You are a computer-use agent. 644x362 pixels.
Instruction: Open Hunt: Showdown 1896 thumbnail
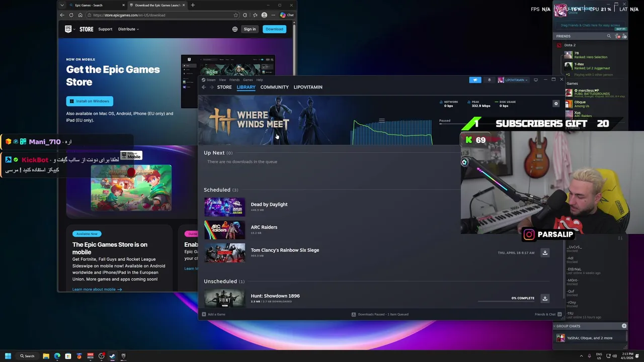(x=224, y=299)
